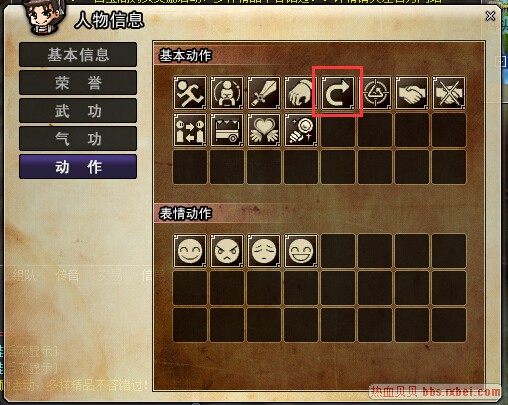The image size is (508, 405).
Task: Use the smiling face emote
Action: click(190, 251)
